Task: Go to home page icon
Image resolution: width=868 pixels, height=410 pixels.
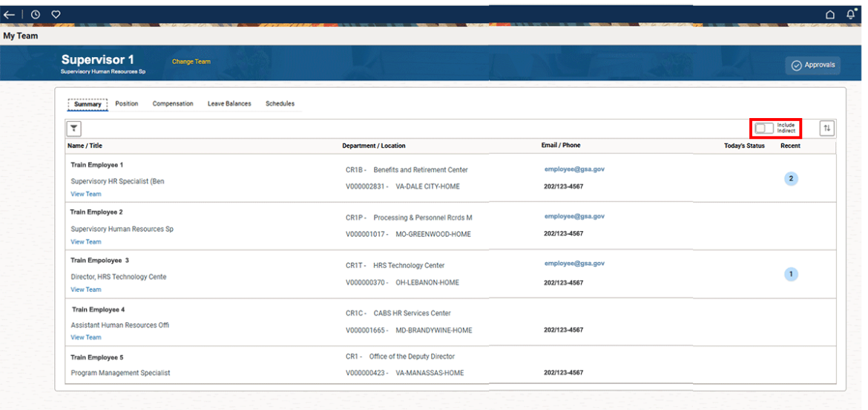Action: click(x=830, y=14)
